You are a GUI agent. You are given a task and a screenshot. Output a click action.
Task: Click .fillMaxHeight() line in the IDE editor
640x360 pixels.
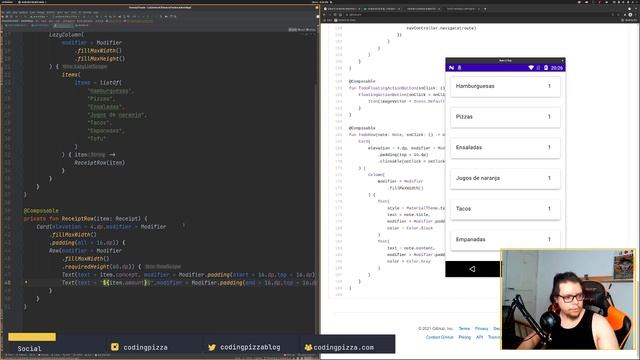(100, 58)
